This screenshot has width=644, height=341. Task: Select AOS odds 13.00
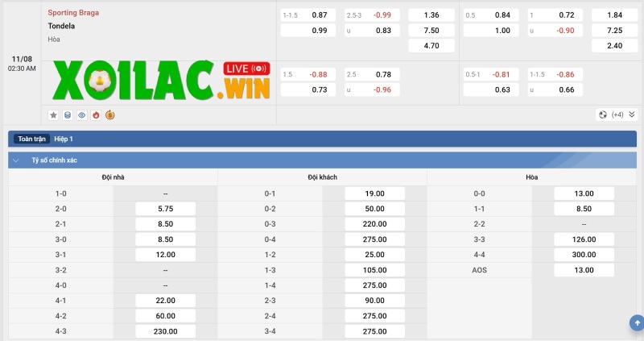584,270
